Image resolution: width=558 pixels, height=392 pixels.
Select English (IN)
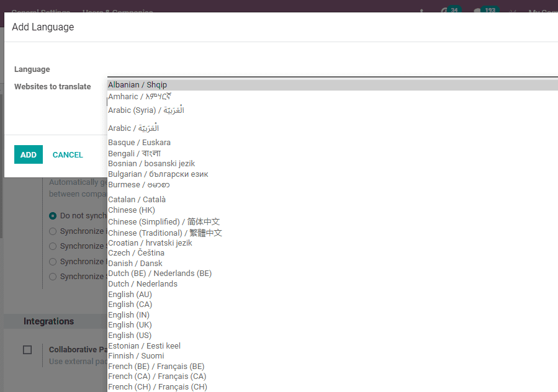click(333, 315)
